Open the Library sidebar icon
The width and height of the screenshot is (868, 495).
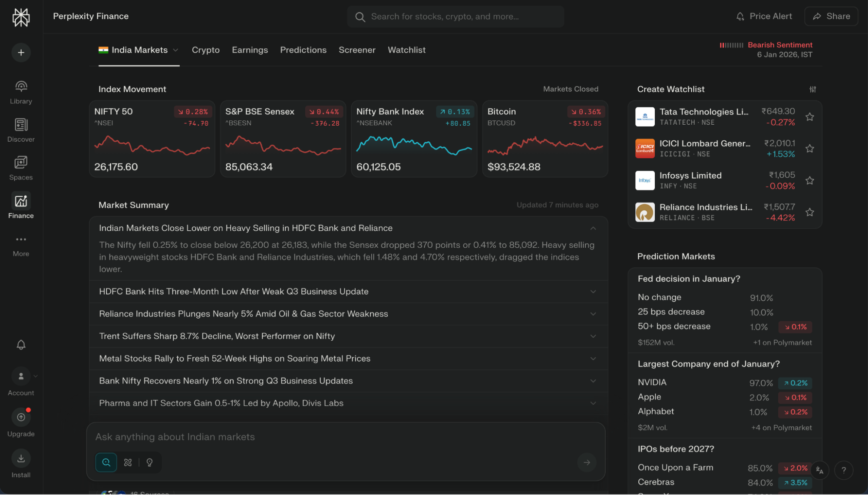(21, 86)
